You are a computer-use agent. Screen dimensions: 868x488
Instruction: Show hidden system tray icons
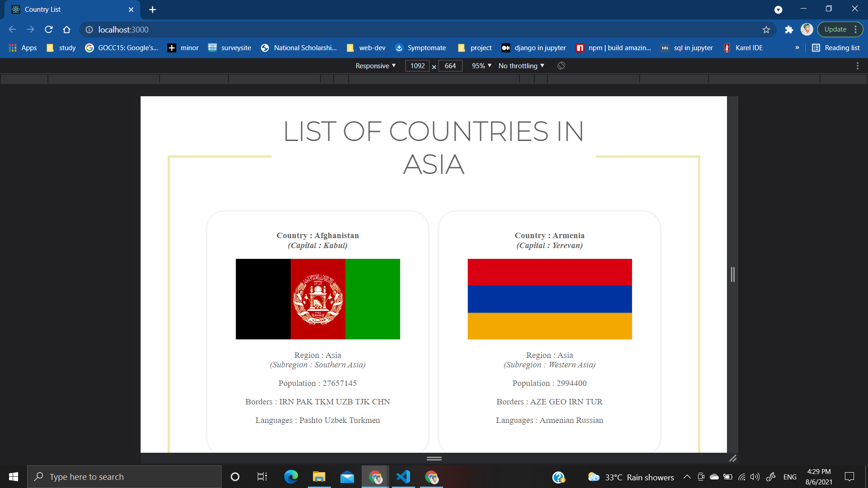click(687, 477)
